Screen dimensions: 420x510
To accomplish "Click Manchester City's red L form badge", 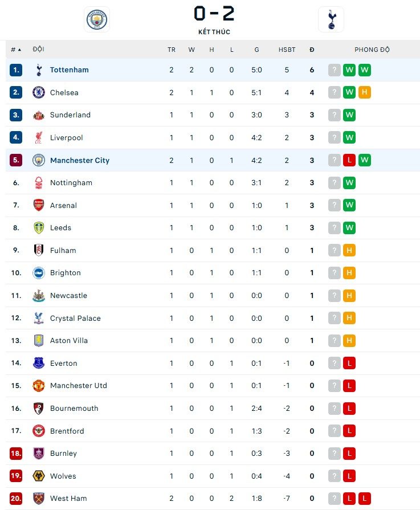I will pos(349,160).
